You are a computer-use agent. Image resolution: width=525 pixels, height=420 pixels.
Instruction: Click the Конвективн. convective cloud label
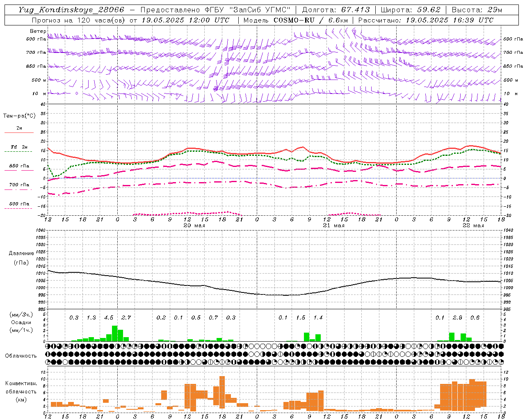coord(21,383)
